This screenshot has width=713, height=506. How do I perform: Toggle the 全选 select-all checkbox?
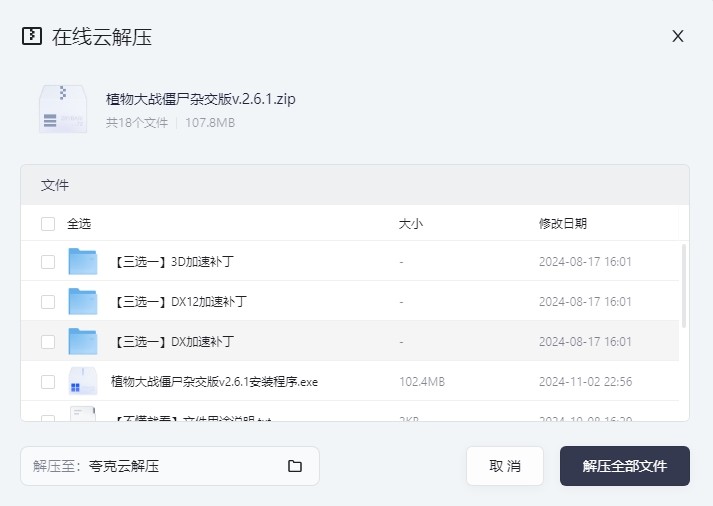(x=48, y=224)
